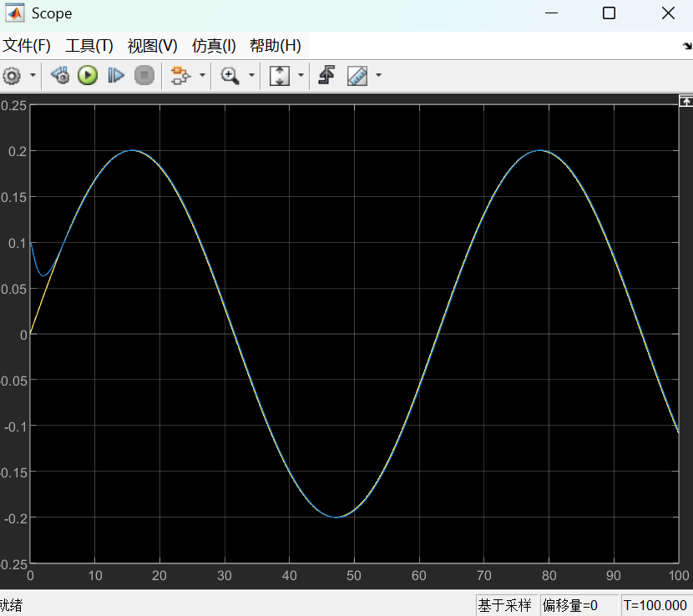Click the scale axes limits icon

tap(279, 76)
